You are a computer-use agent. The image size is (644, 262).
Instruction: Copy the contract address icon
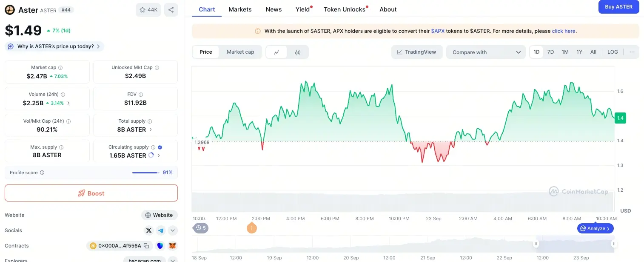[x=146, y=246]
